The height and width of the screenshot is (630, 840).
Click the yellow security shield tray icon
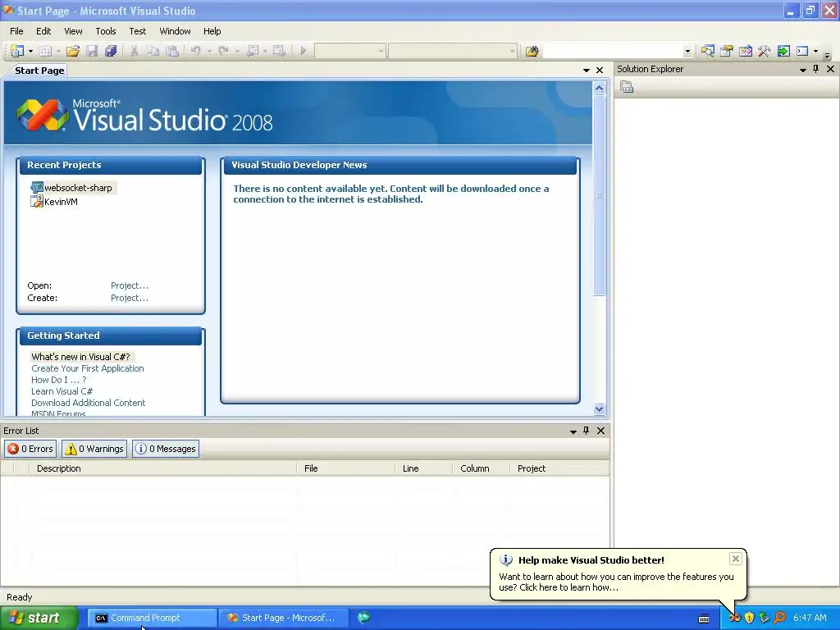point(750,618)
